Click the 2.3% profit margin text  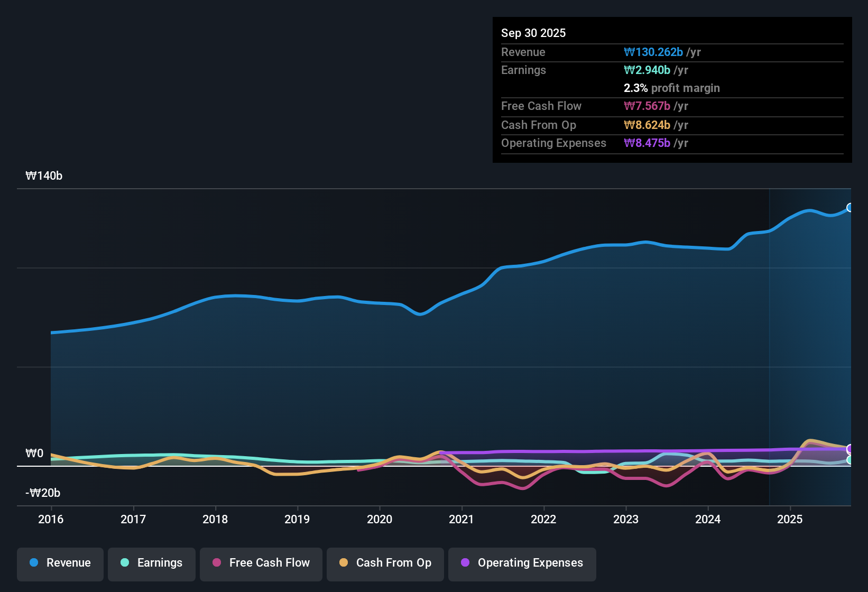point(671,88)
